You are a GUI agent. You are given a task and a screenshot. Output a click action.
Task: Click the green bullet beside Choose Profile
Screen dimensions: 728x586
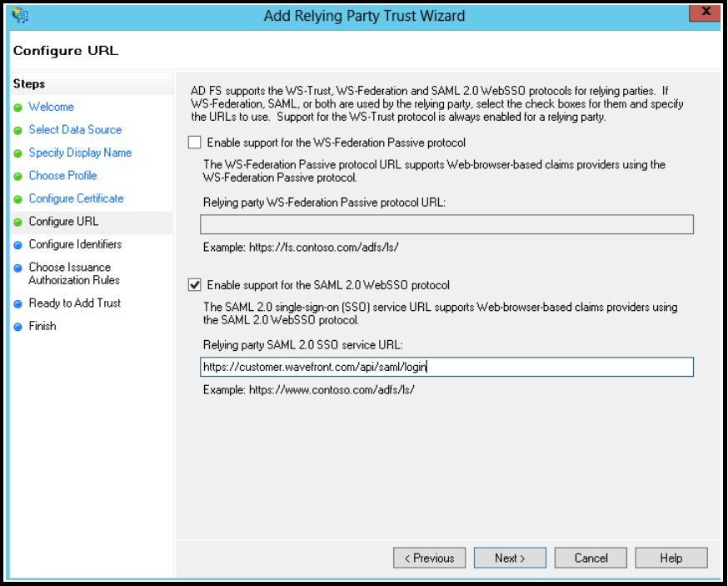point(18,177)
